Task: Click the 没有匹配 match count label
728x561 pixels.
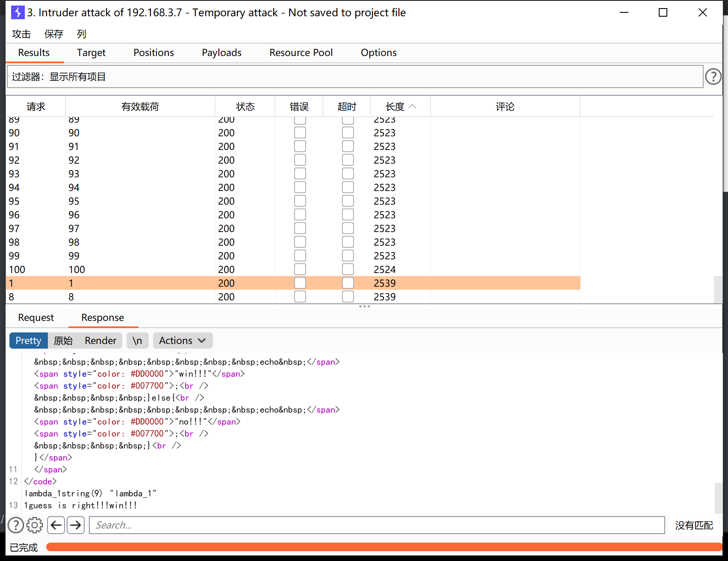Action: [694, 525]
